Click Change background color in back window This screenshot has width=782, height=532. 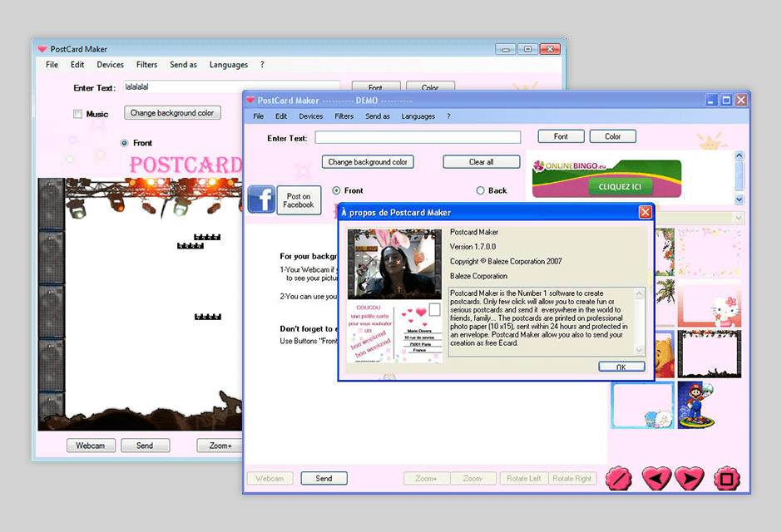pyautogui.click(x=172, y=113)
